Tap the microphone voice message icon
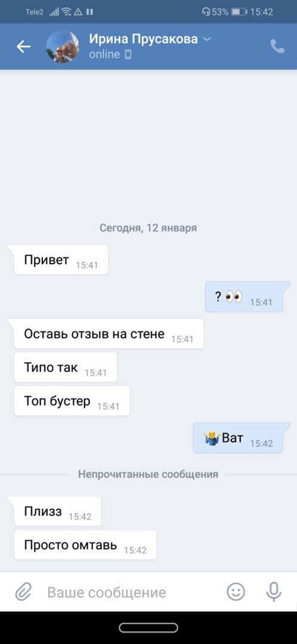The image size is (297, 644). click(x=273, y=592)
